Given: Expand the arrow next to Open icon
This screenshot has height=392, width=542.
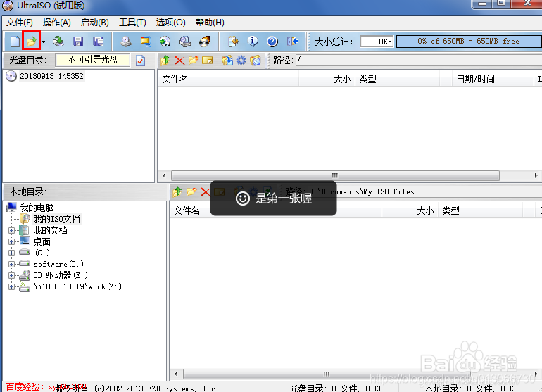Looking at the screenshot, I should coord(43,42).
